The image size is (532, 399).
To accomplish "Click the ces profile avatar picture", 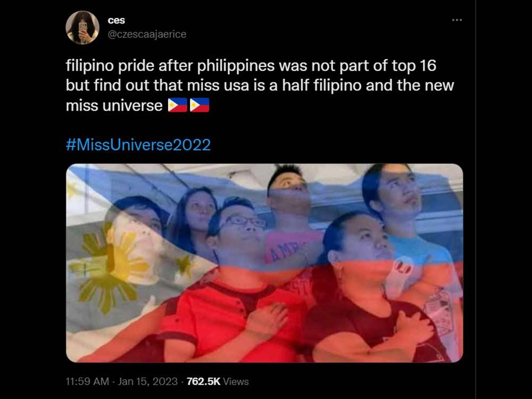I will pyautogui.click(x=82, y=28).
